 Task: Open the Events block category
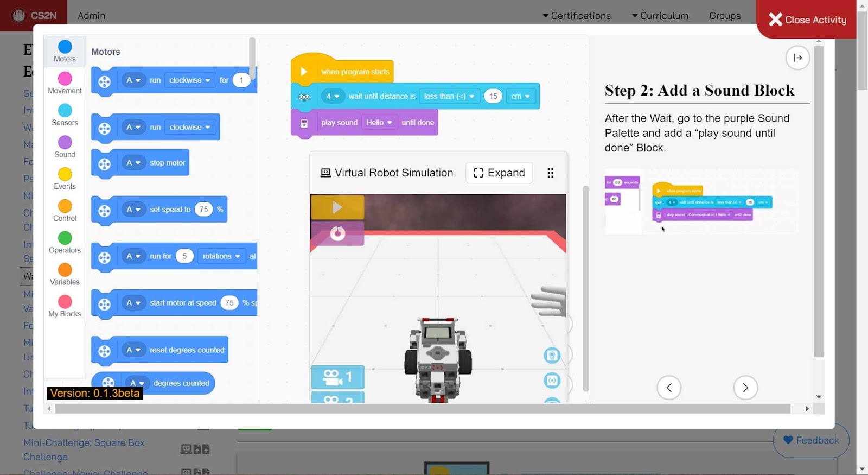(x=65, y=179)
